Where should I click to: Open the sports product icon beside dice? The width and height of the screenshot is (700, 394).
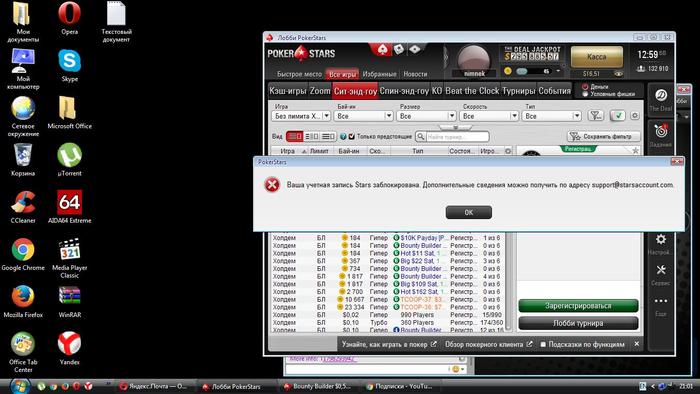tap(415, 49)
